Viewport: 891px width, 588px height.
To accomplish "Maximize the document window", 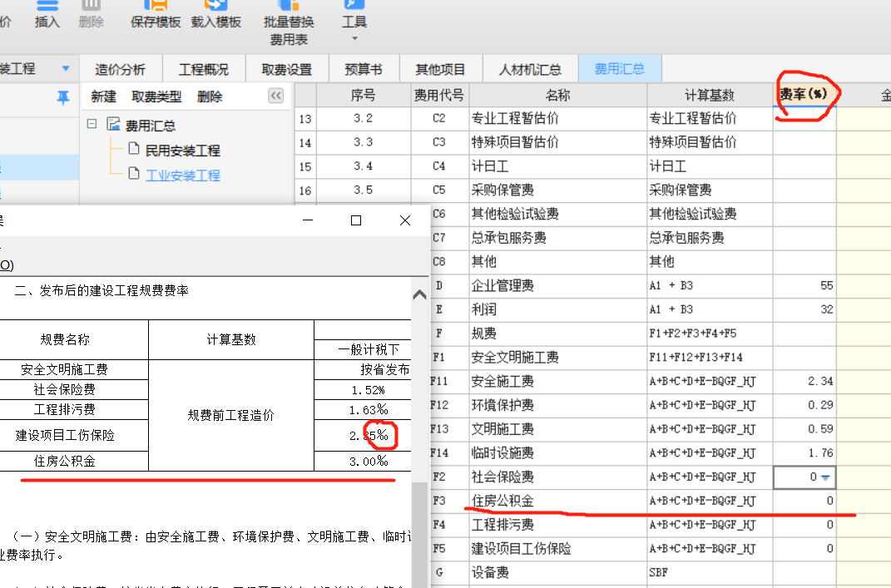I will [356, 220].
